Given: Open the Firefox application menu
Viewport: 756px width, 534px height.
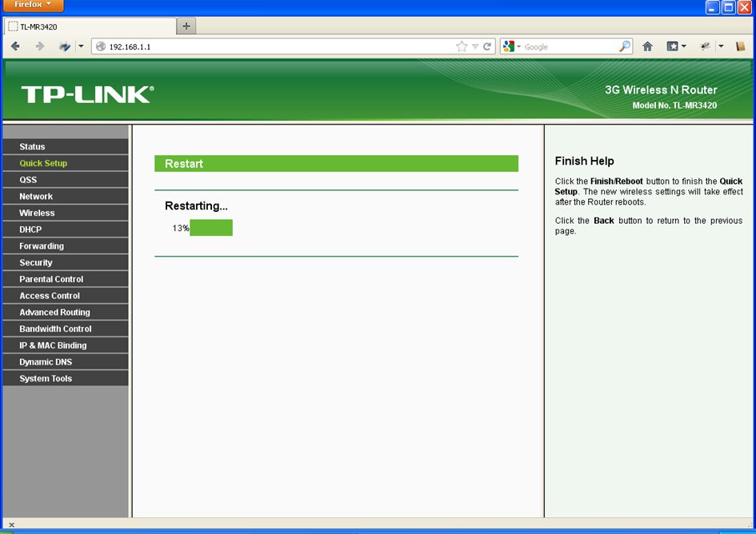Looking at the screenshot, I should coord(33,6).
